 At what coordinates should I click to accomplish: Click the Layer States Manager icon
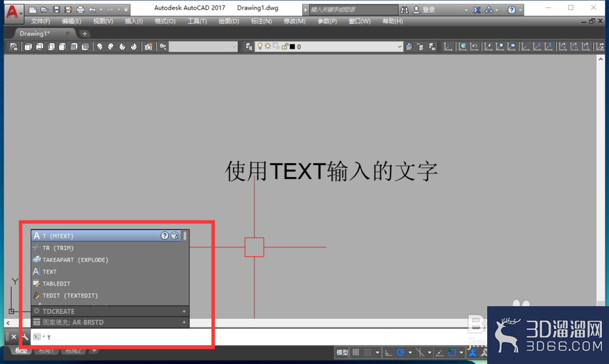432,47
